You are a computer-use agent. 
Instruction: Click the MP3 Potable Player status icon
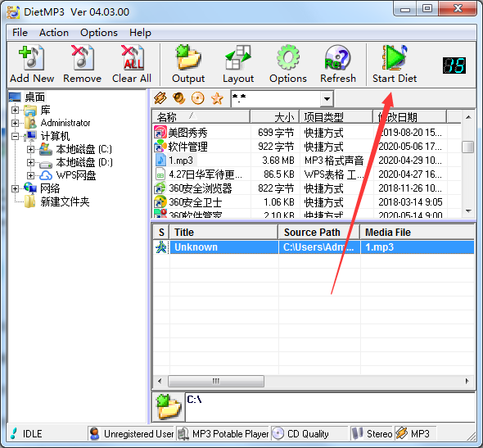[183, 434]
